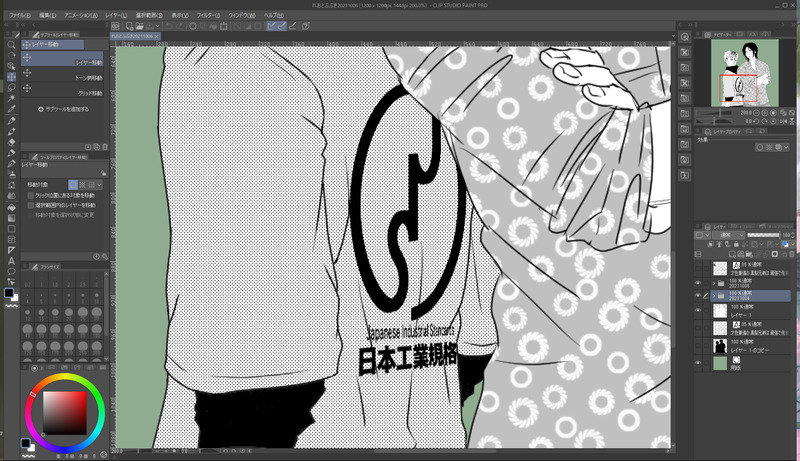Viewport: 800px width, 461px height.
Task: Click delete layer trash icon
Action: pyautogui.click(x=792, y=254)
